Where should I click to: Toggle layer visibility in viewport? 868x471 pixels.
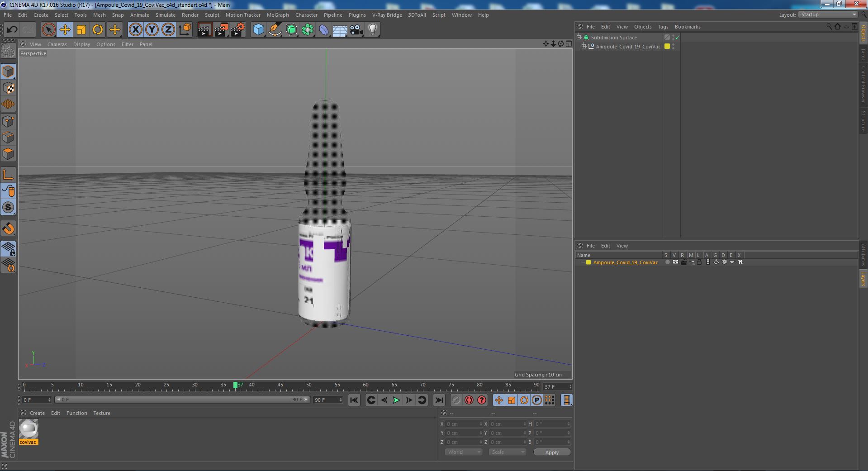(675, 262)
